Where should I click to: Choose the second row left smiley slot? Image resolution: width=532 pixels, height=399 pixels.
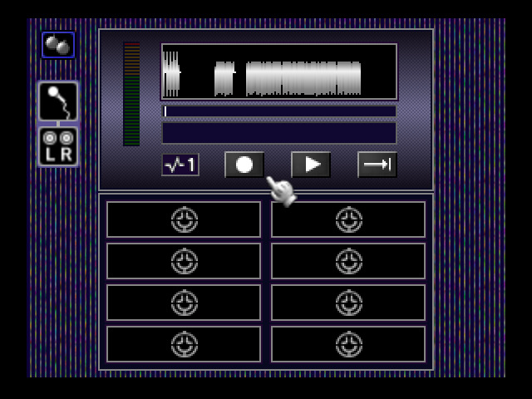pyautogui.click(x=184, y=261)
